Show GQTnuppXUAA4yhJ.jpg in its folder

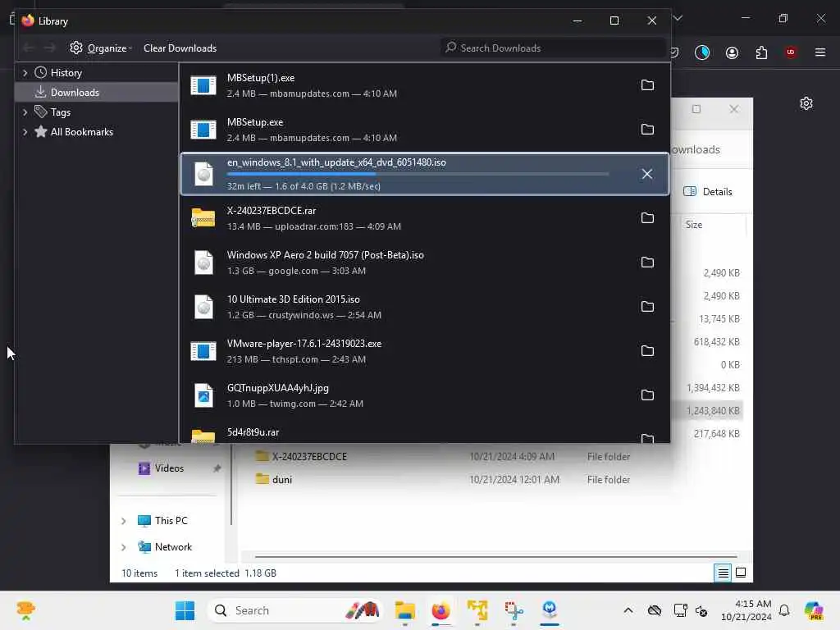click(647, 395)
